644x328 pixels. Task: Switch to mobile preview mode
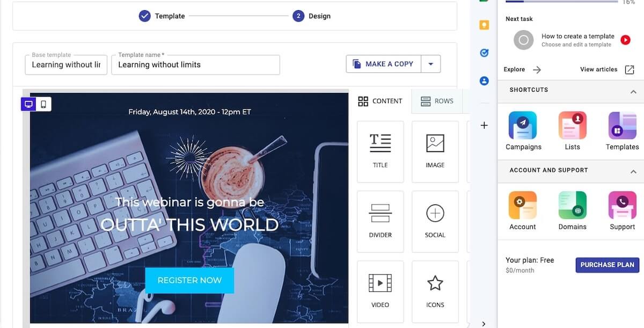43,104
